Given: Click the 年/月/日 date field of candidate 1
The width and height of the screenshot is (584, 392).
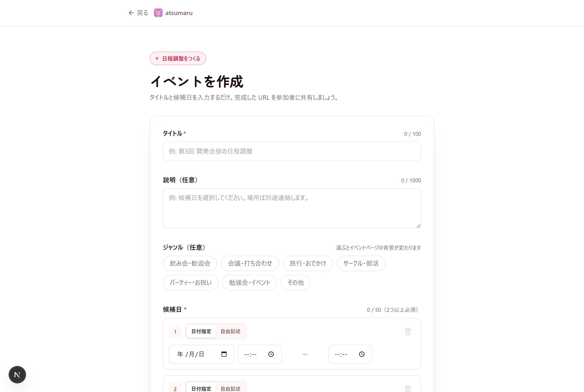Looking at the screenshot, I should (x=201, y=354).
